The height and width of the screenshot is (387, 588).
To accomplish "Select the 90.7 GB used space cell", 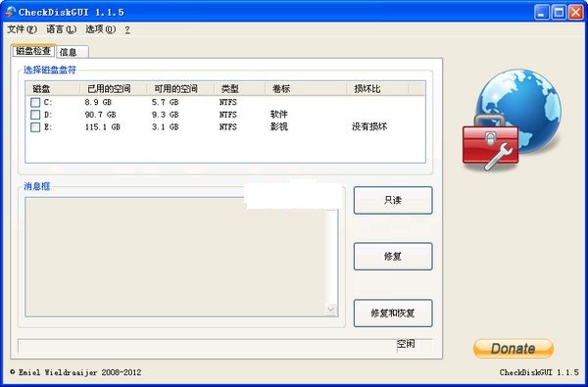I will (x=100, y=115).
